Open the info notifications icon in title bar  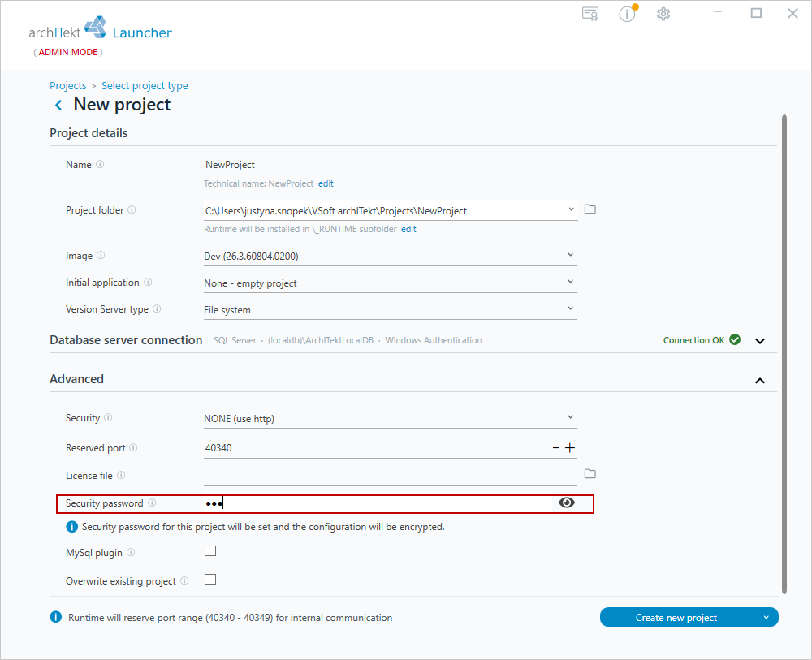[x=628, y=14]
